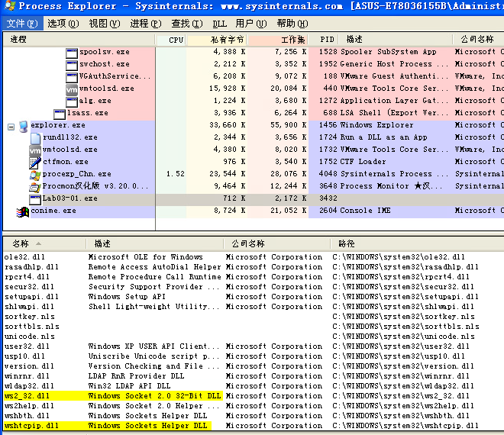The height and width of the screenshot is (435, 504).
Task: Select the ole32.dll entry
Action: tap(24, 257)
